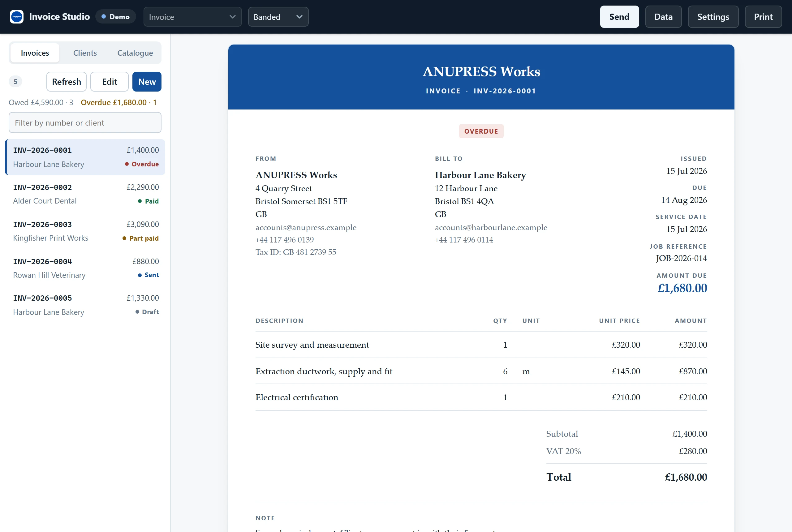Click the Paid status of INV-2026-0002

tap(148, 201)
